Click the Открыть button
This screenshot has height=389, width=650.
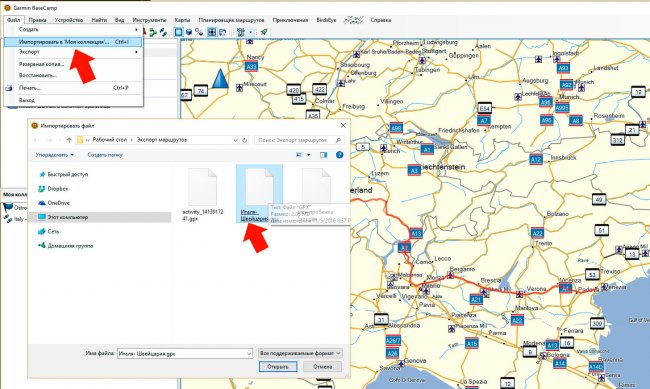[x=278, y=367]
